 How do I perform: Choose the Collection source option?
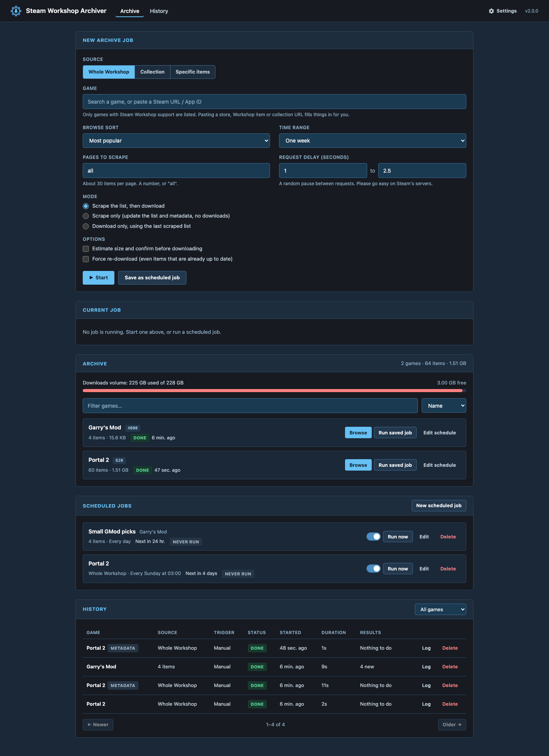tap(152, 72)
